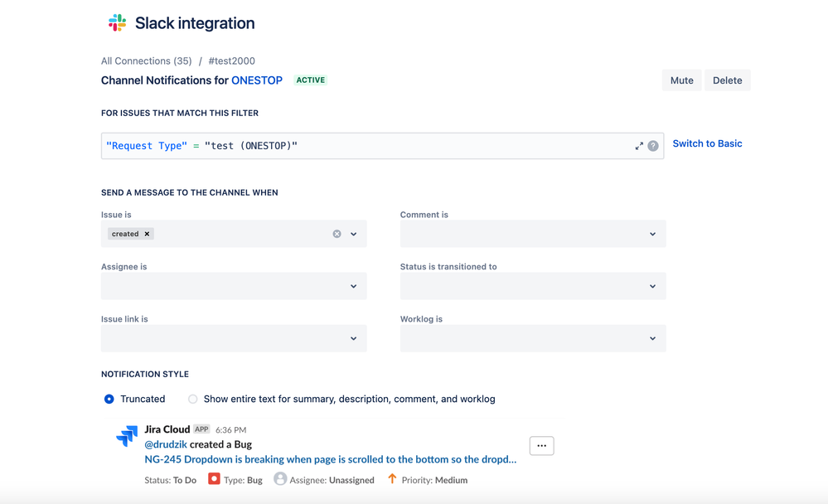Select the Truncated notification style
Viewport: 828px width, 504px height.
109,399
